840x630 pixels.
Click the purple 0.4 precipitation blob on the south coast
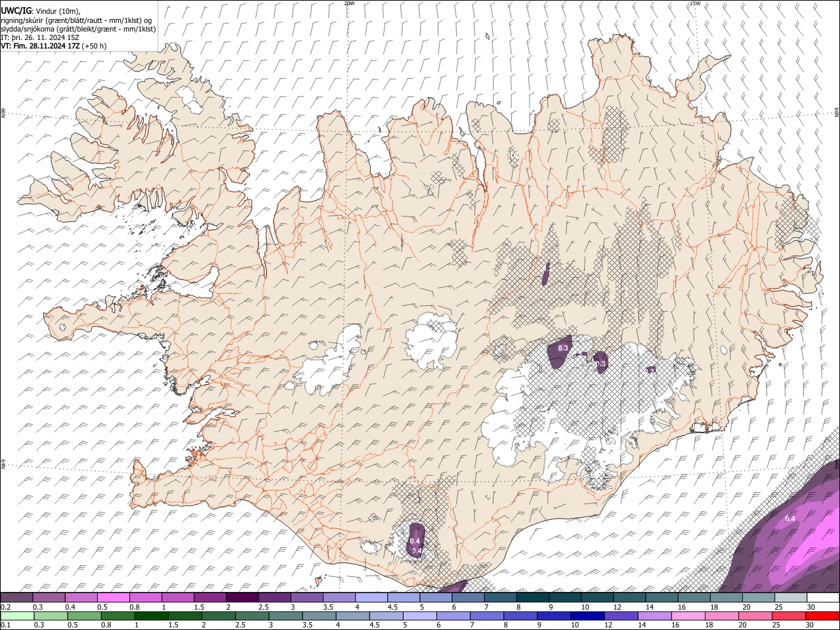[415, 539]
